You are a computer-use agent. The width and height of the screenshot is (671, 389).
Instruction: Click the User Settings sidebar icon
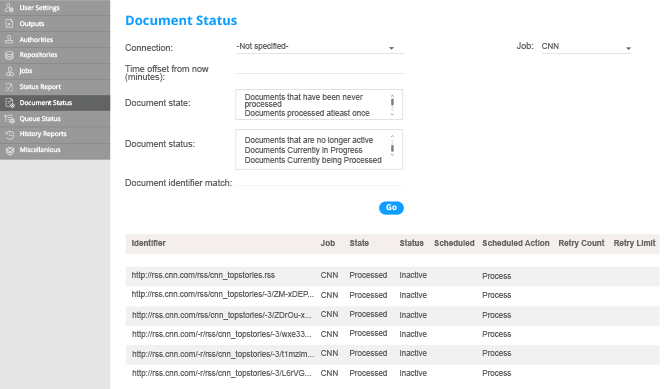[x=9, y=8]
